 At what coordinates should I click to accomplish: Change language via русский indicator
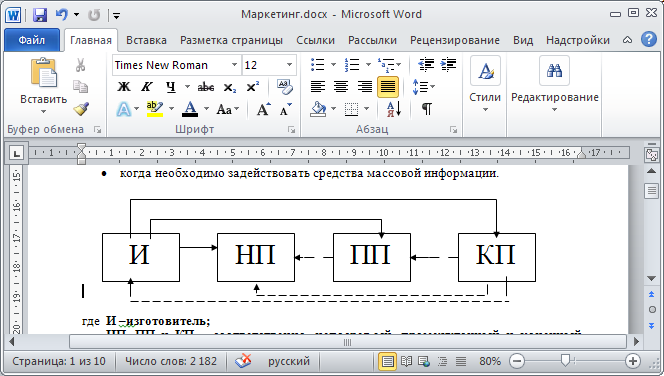[289, 361]
